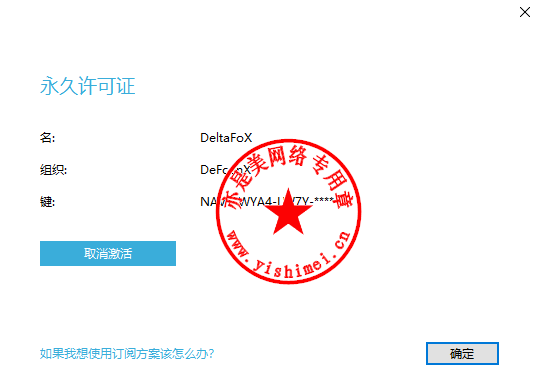Click the 永久许可证 heading

point(87,86)
